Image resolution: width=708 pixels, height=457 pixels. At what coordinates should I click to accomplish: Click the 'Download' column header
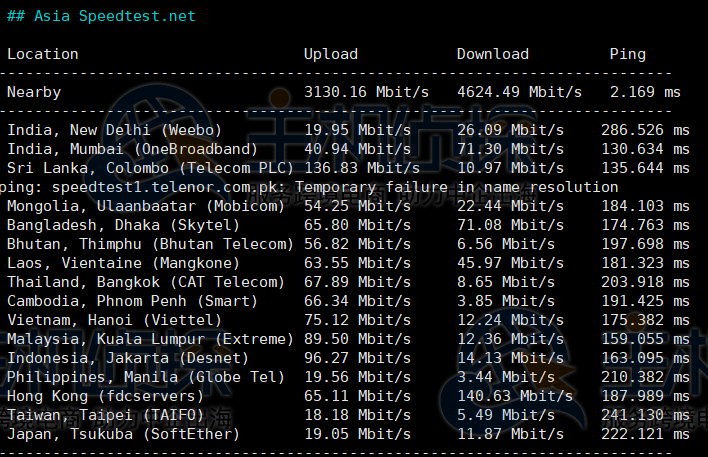(492, 54)
